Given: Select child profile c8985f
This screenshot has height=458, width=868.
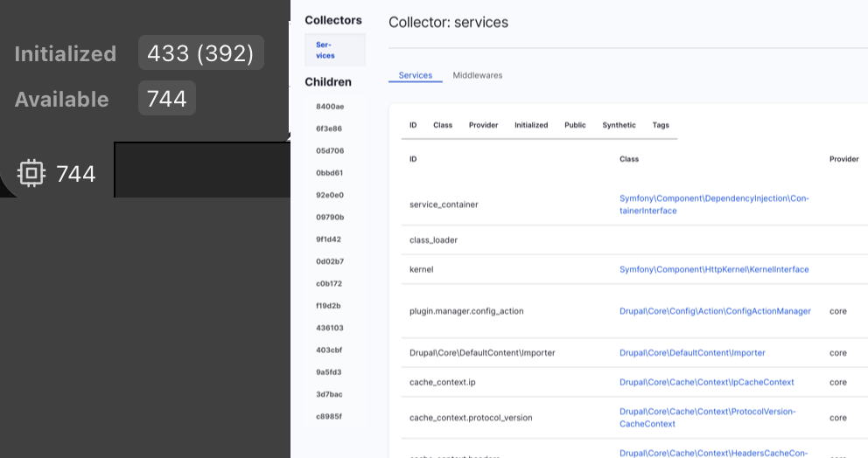Looking at the screenshot, I should 329,416.
